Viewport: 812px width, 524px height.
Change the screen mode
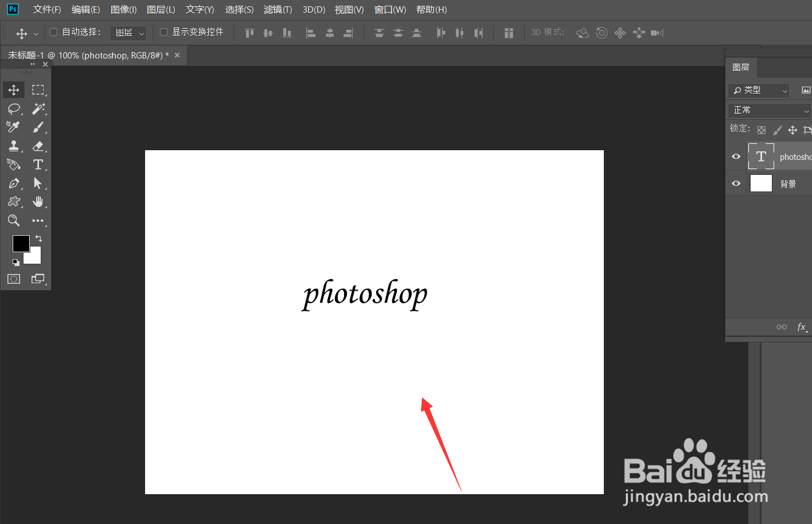click(38, 279)
